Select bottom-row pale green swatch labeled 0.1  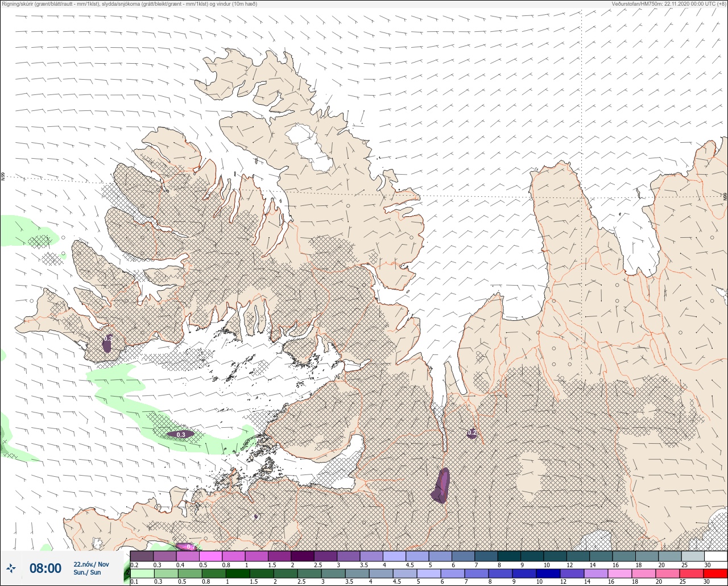[x=142, y=573]
